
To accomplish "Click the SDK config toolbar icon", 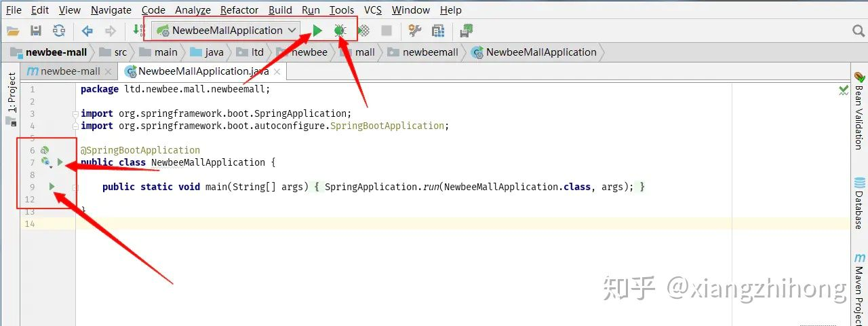I will 467,31.
